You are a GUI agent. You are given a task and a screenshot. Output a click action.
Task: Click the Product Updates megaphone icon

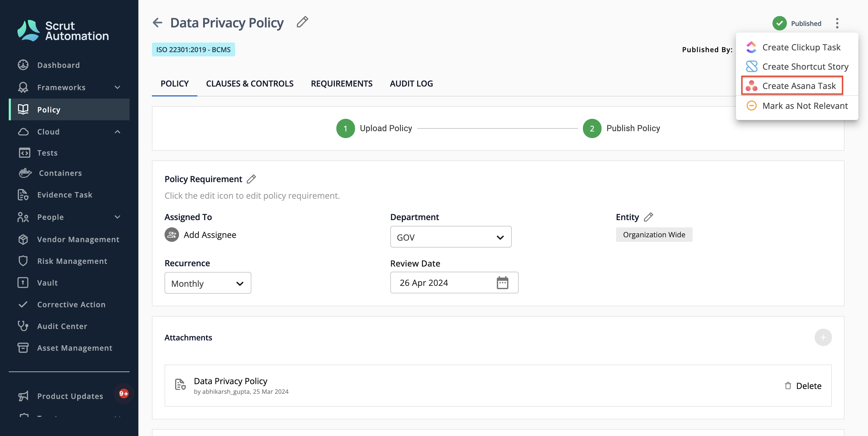(23, 396)
